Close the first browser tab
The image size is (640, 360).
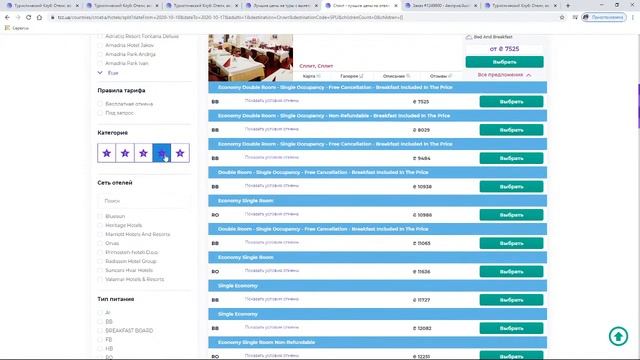coord(77,6)
